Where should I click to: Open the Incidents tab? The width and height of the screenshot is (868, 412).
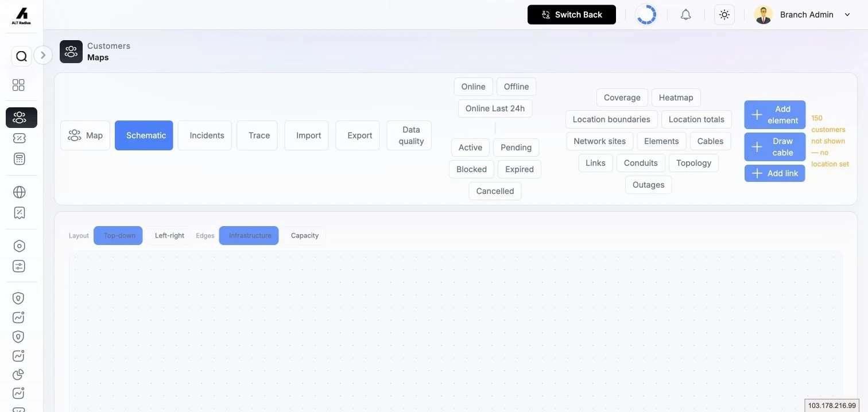point(205,135)
